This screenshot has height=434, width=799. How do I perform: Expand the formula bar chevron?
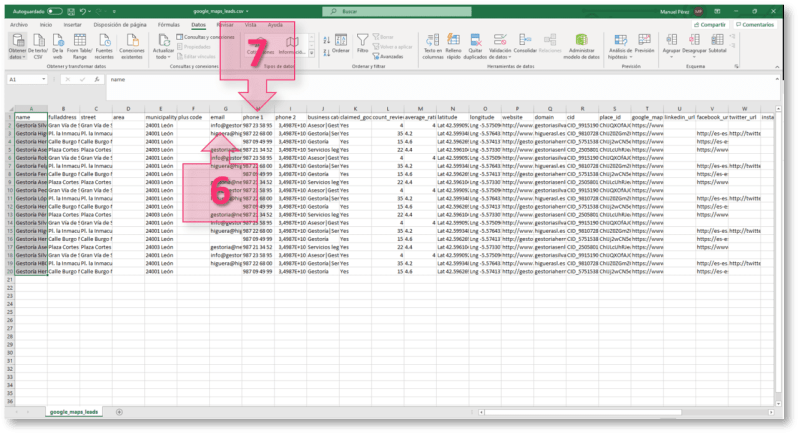[x=777, y=79]
